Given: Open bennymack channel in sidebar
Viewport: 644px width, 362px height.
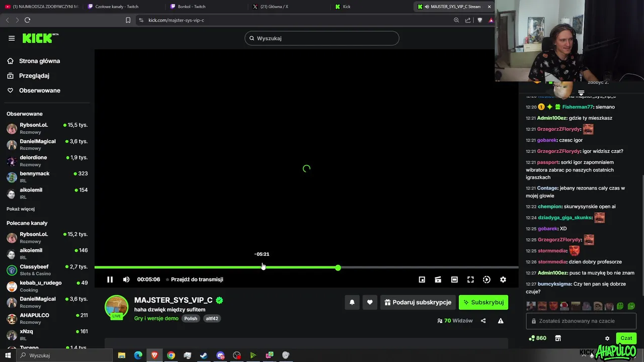Looking at the screenshot, I should coord(47,177).
